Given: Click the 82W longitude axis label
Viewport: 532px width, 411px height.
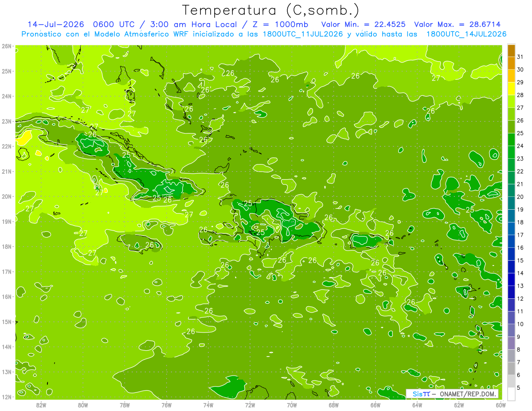Looking at the screenshot, I should (x=41, y=405).
